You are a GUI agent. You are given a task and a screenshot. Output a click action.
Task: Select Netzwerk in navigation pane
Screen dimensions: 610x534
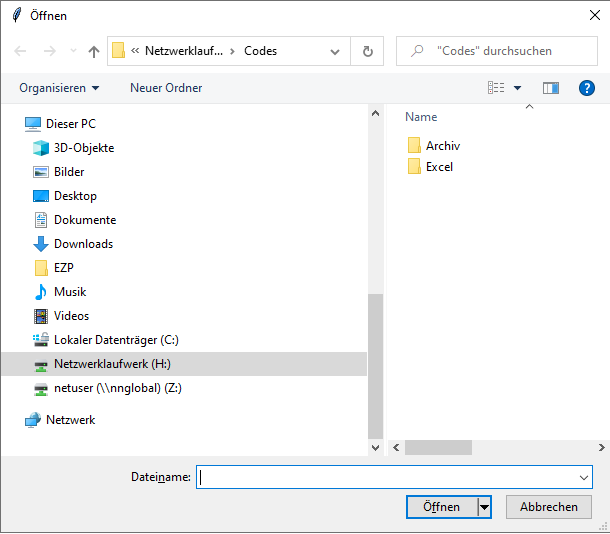pyautogui.click(x=70, y=420)
